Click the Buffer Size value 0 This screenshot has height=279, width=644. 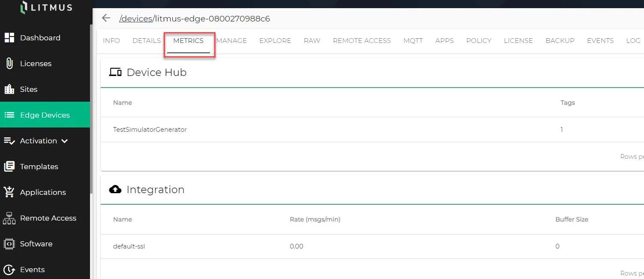pos(557,246)
